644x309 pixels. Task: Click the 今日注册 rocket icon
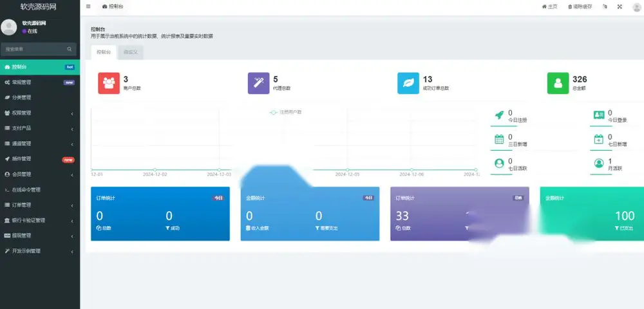pos(500,115)
